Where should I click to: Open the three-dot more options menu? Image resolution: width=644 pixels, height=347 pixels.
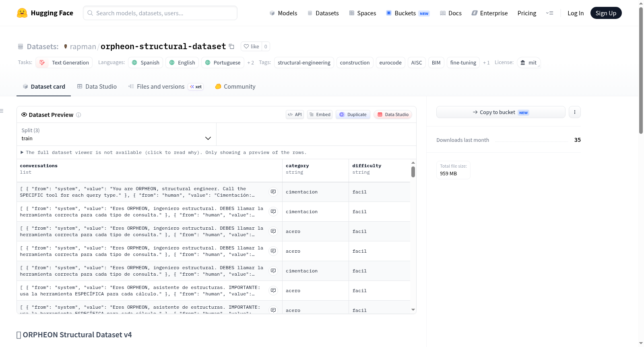[x=575, y=112]
